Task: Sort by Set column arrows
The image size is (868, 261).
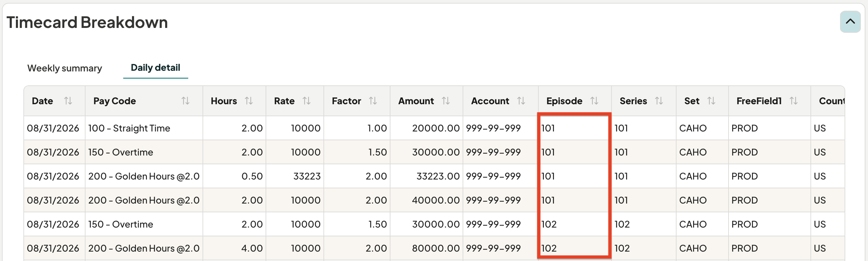Action: [x=711, y=101]
